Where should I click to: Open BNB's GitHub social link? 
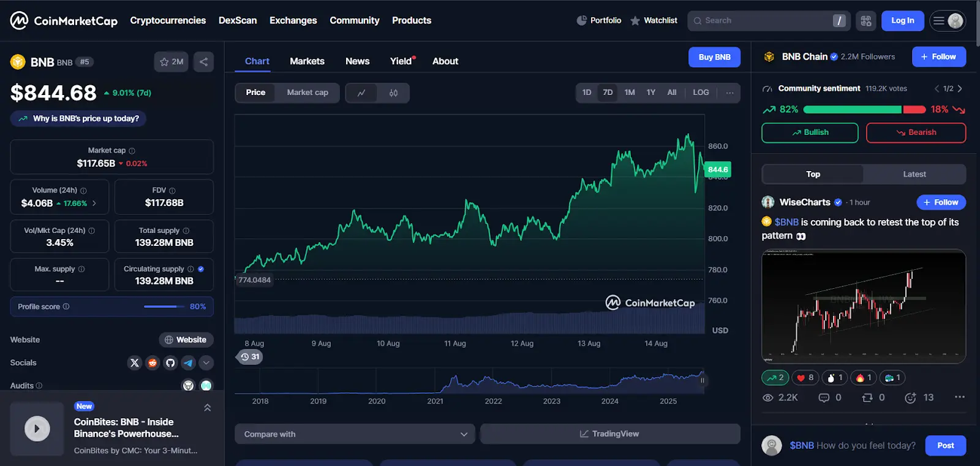[170, 363]
